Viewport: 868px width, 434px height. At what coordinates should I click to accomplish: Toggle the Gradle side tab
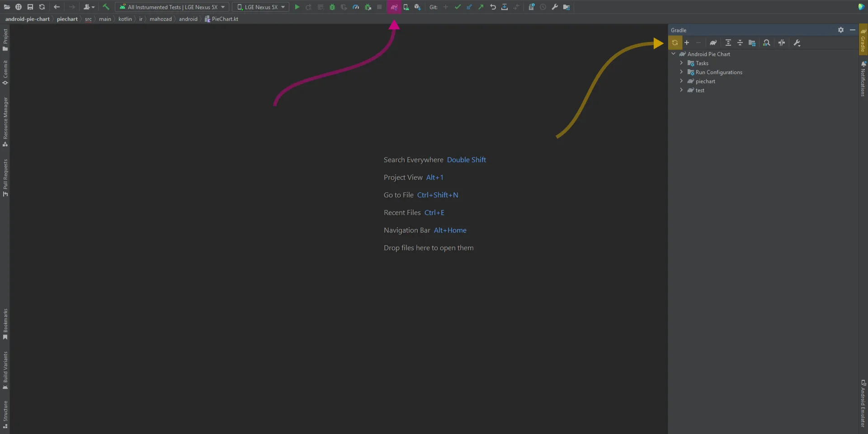click(x=863, y=40)
